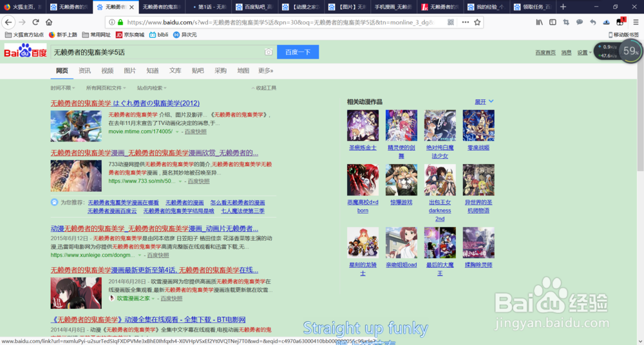Open the QR code icon in address bar
The image size is (644, 345).
click(x=451, y=22)
